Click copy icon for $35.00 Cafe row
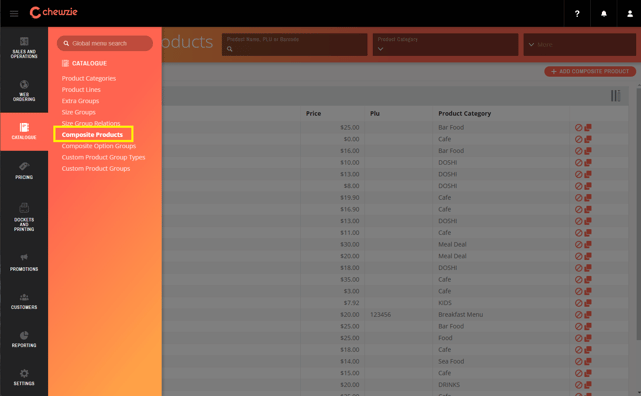The image size is (641, 396). [x=588, y=280]
